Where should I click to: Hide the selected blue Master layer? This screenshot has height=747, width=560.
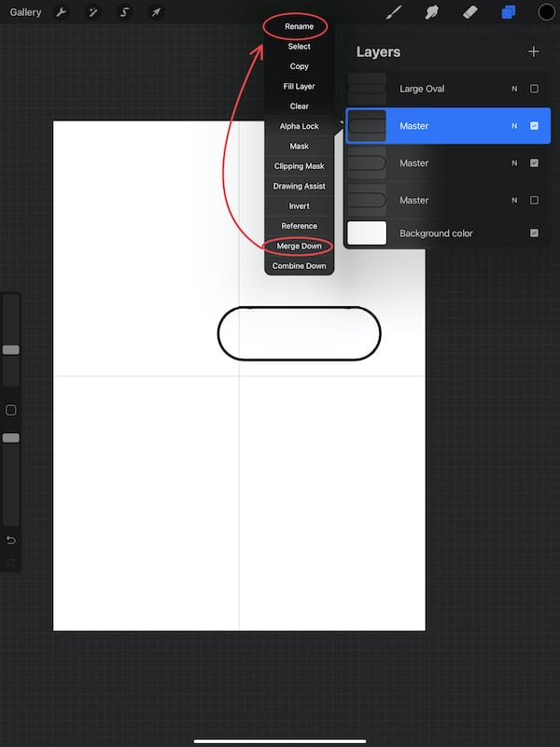coord(534,126)
